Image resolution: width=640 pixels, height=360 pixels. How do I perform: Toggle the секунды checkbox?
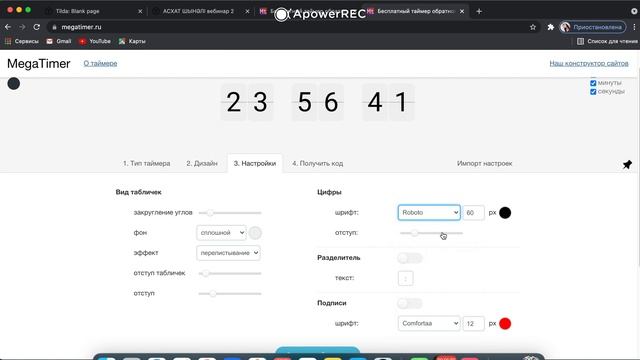593,91
